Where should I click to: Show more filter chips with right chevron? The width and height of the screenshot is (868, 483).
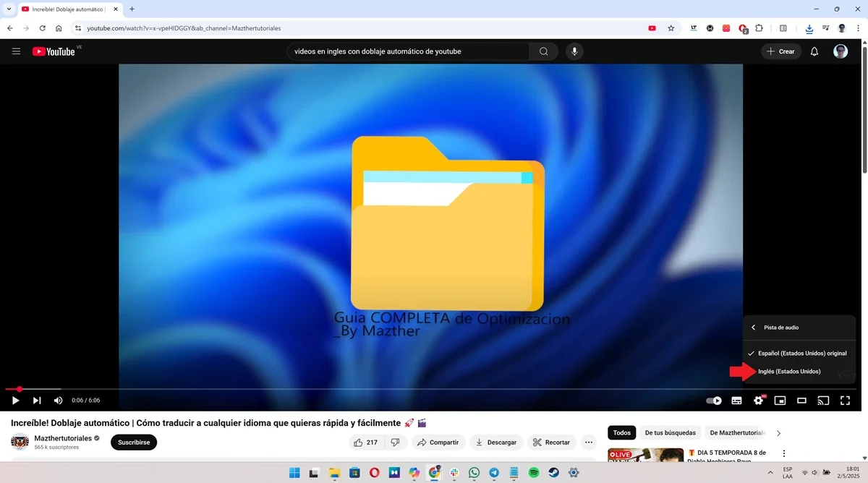click(x=778, y=433)
